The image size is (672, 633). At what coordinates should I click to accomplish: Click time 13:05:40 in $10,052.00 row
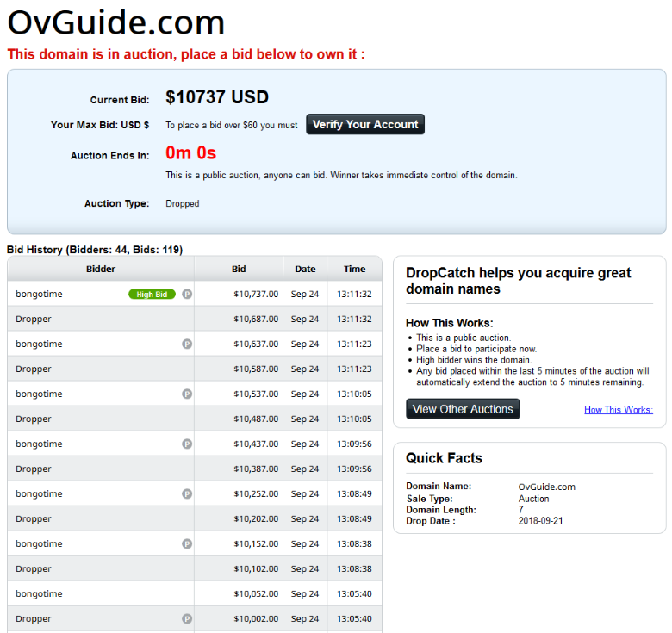pyautogui.click(x=354, y=594)
